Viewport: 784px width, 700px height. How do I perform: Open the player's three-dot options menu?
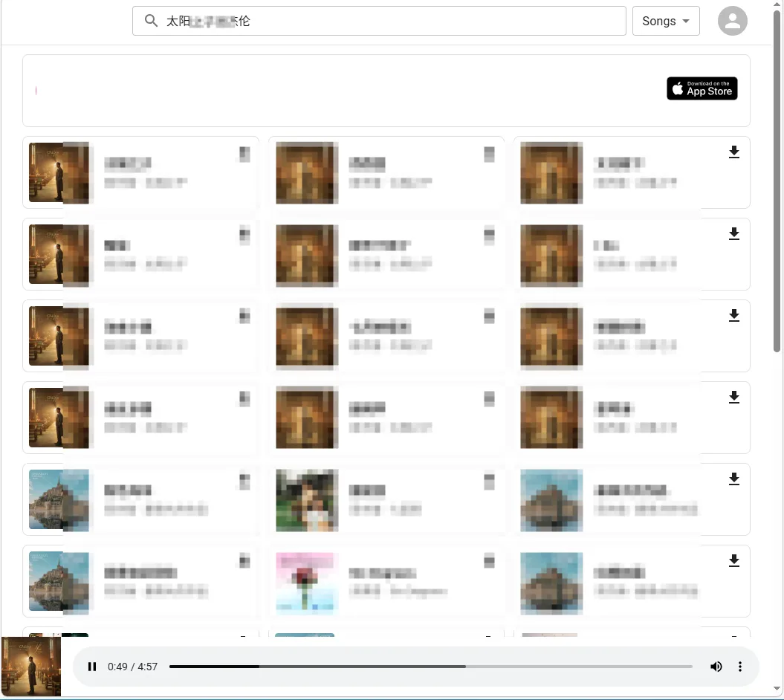[740, 667]
